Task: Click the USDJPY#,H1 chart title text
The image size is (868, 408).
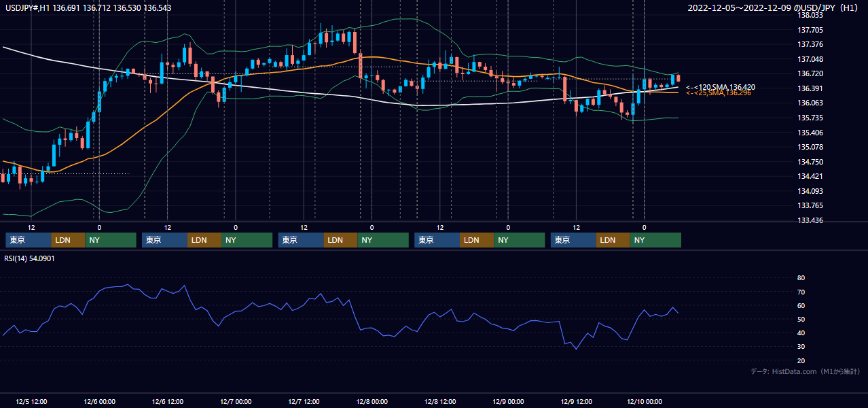Action: coord(88,8)
